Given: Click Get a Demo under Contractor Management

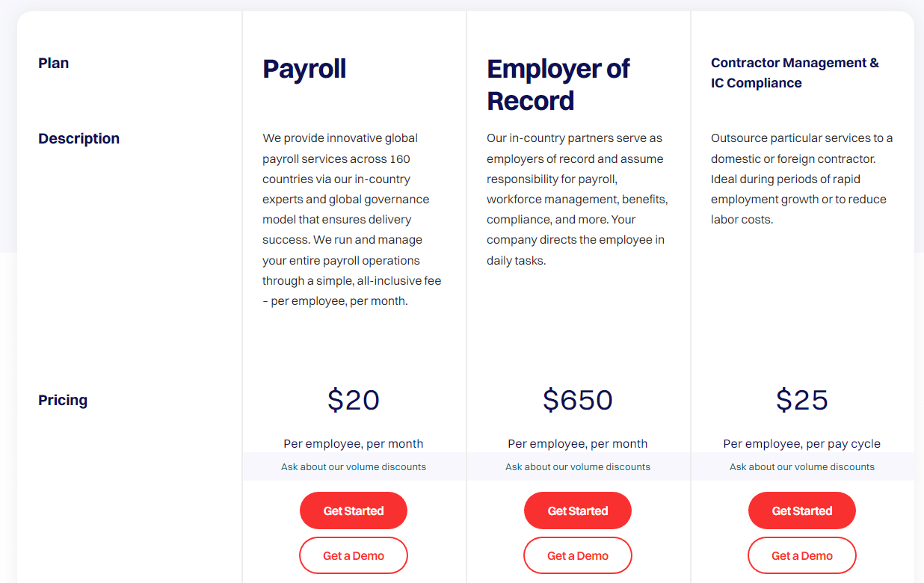Looking at the screenshot, I should tap(801, 555).
